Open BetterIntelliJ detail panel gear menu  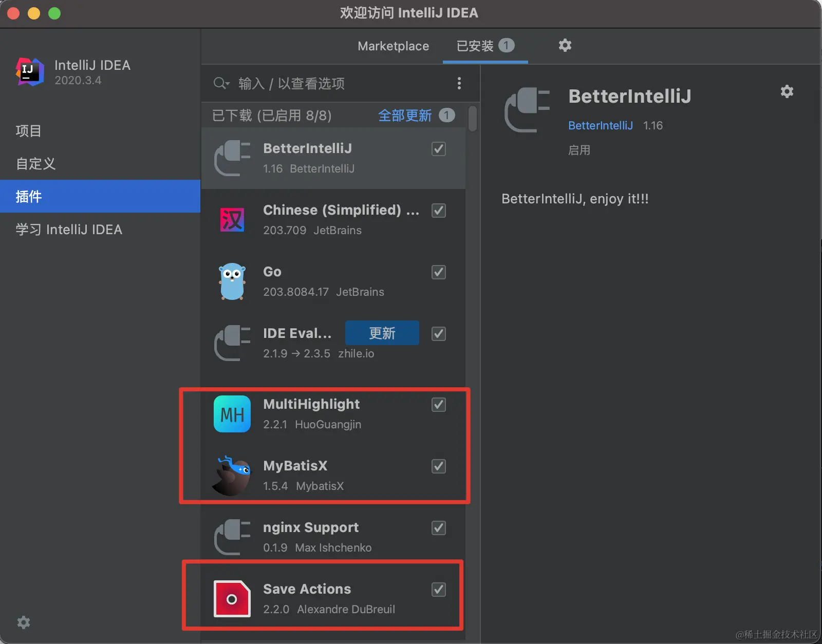pos(787,91)
